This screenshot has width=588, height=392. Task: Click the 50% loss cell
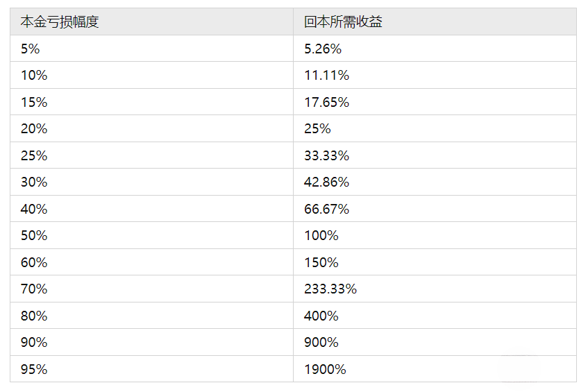pyautogui.click(x=34, y=236)
